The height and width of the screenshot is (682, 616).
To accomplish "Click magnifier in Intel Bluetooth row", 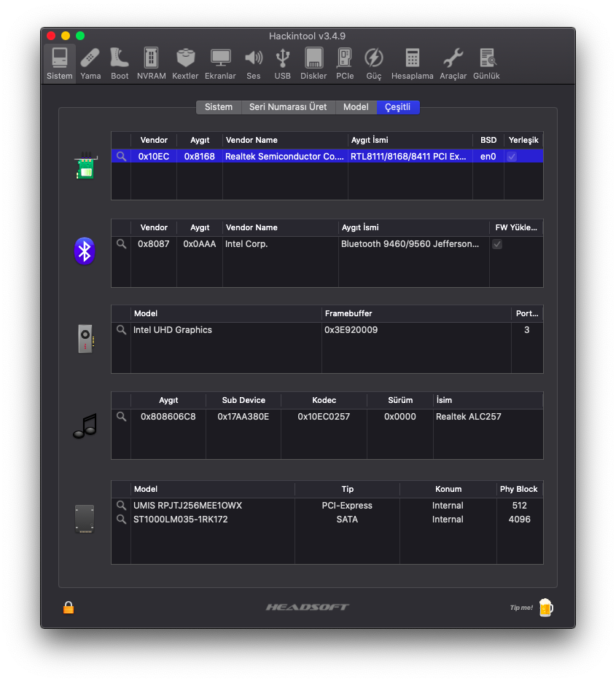I will (x=121, y=244).
